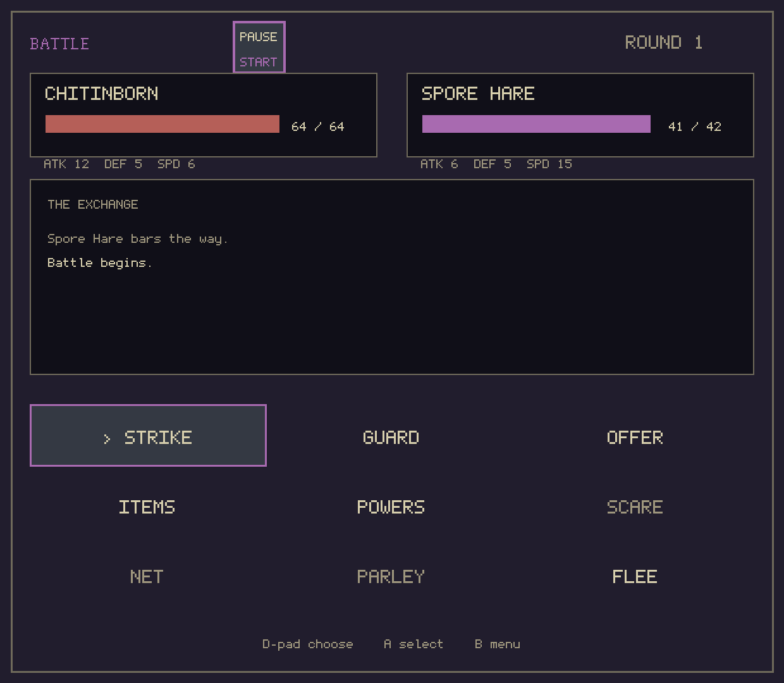Choose the GUARD command
Screen dimensions: 784x683
pos(391,438)
